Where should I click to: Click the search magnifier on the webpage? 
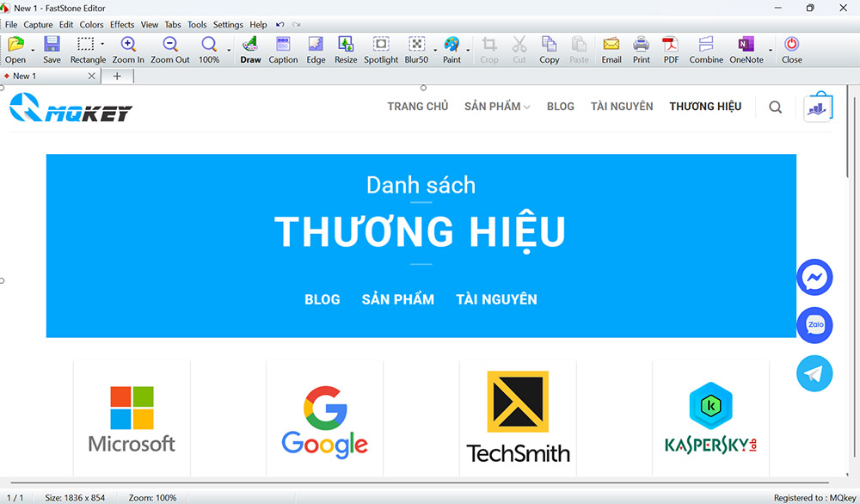pos(775,107)
